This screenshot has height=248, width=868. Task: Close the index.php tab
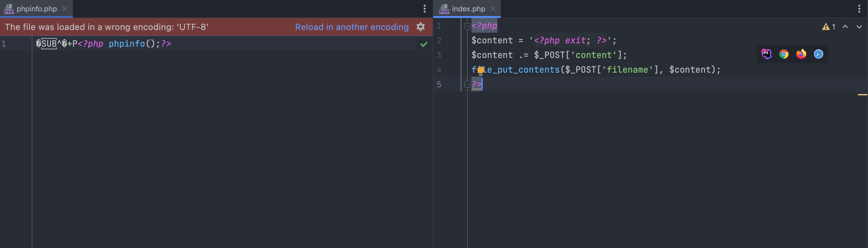493,9
